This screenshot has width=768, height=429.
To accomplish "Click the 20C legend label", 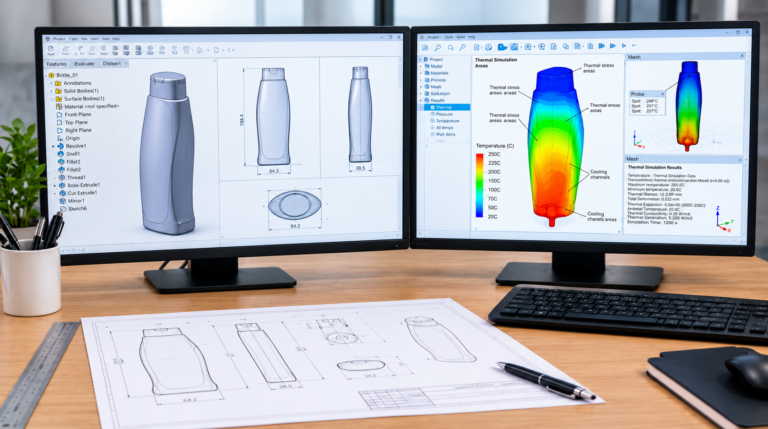I will (493, 216).
